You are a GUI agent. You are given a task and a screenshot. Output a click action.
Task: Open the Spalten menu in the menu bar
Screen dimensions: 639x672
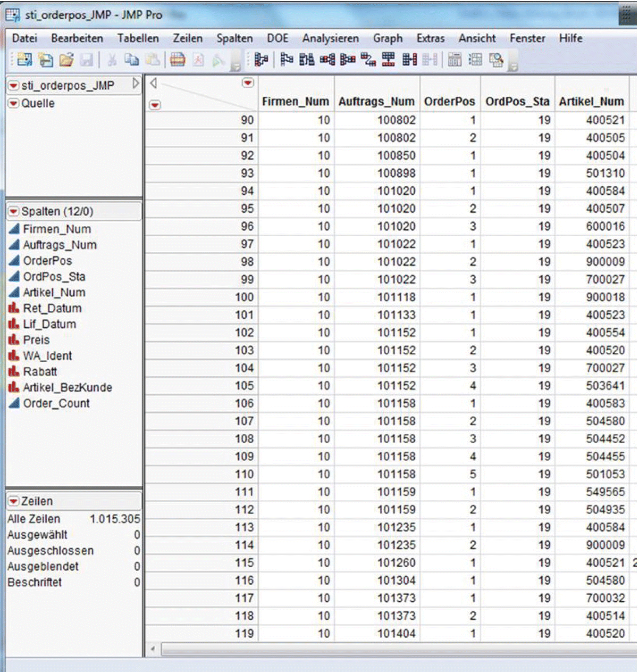point(235,38)
